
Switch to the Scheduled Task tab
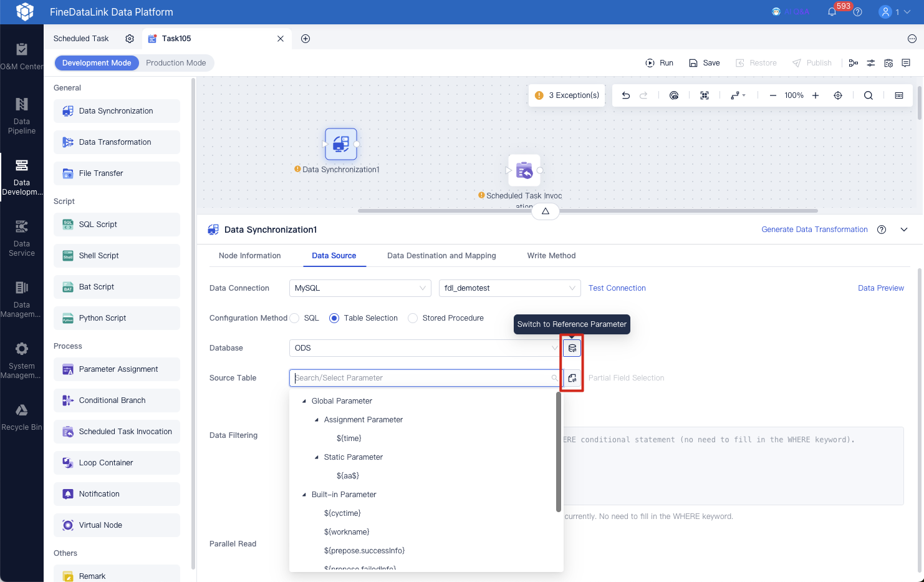[81, 39]
